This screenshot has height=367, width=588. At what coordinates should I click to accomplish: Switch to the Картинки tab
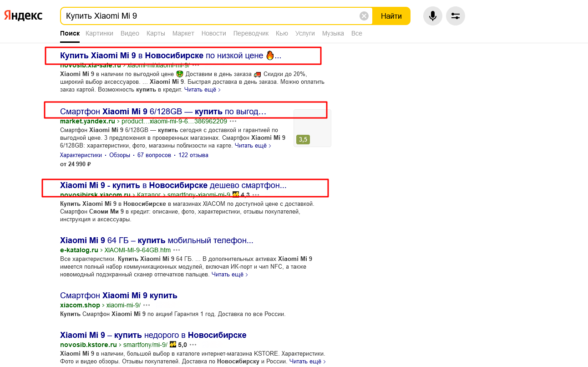99,33
